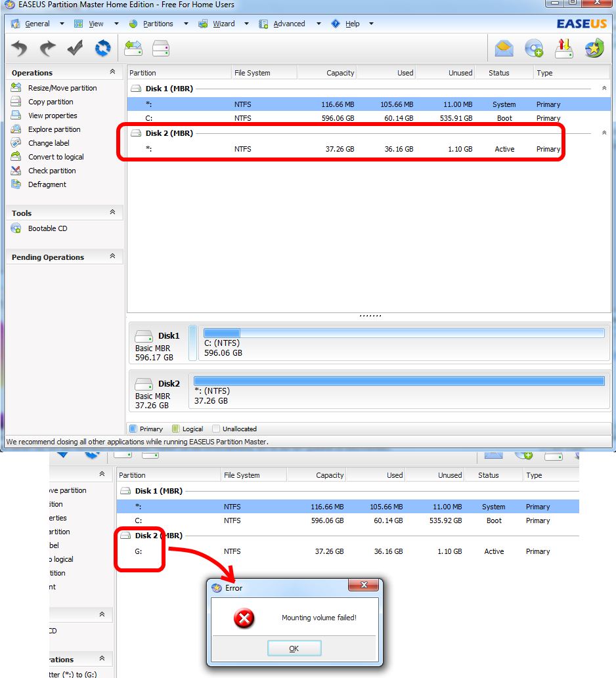The width and height of the screenshot is (616, 678).
Task: Collapse the Disk 2 (MBR) group in top list
Action: tap(604, 133)
